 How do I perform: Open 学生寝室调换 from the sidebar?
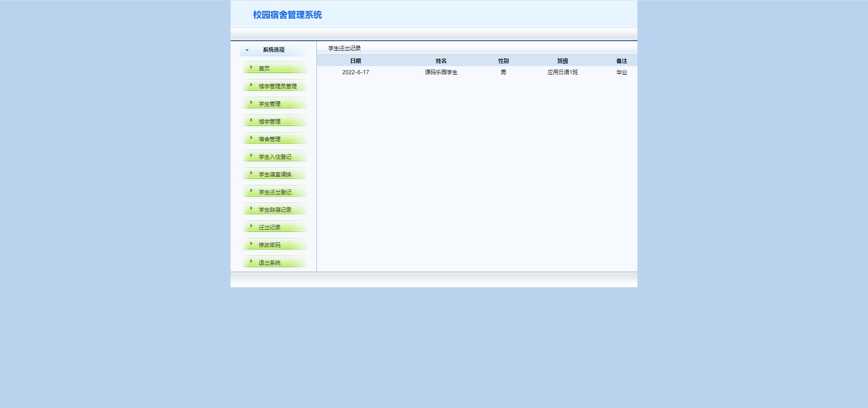click(x=275, y=175)
